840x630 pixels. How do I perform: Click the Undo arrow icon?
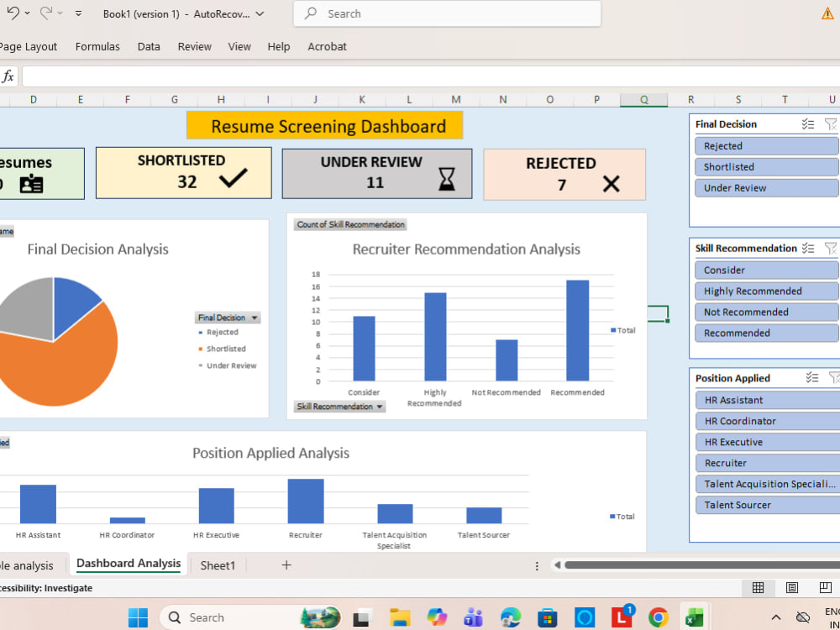(x=13, y=13)
